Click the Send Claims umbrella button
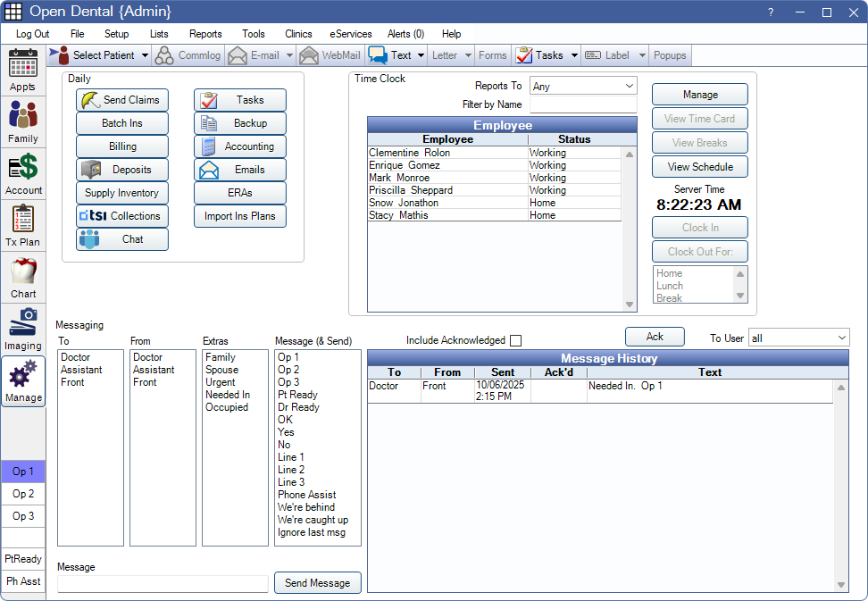 pyautogui.click(x=121, y=100)
